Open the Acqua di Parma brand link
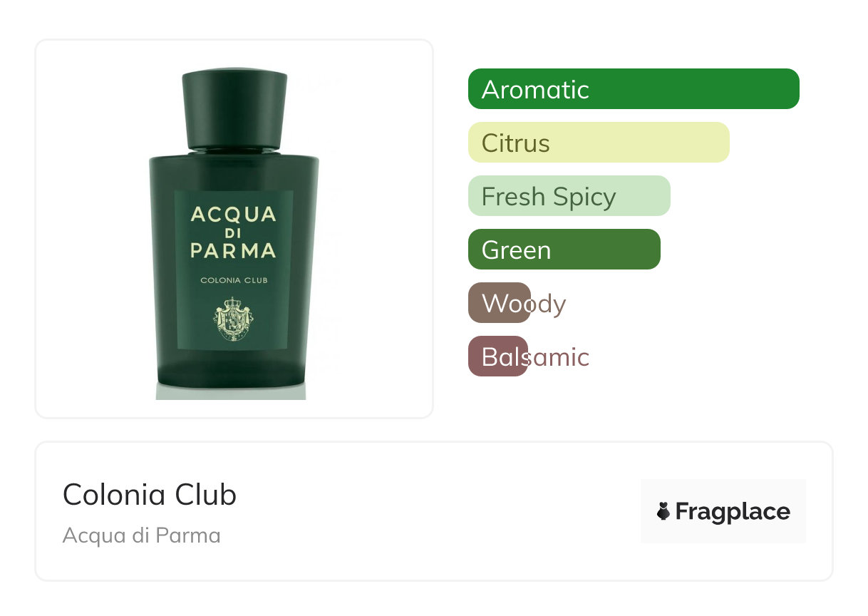Viewport: 868px width, 616px height. tap(142, 535)
